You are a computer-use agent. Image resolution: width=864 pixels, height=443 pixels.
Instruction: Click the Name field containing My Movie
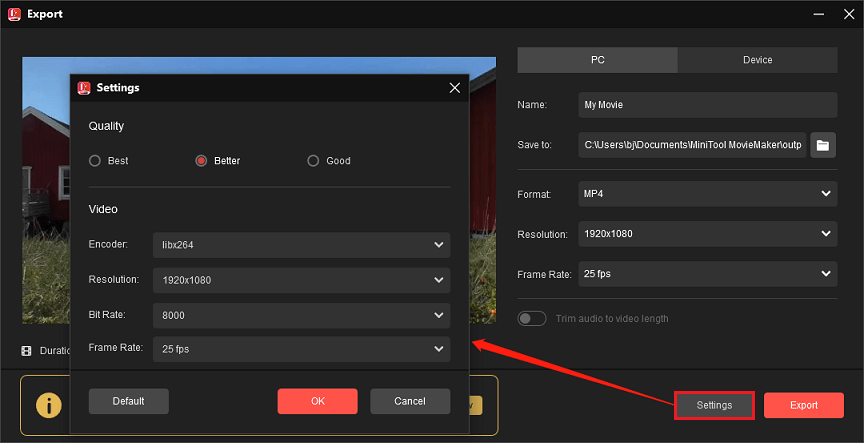point(708,105)
